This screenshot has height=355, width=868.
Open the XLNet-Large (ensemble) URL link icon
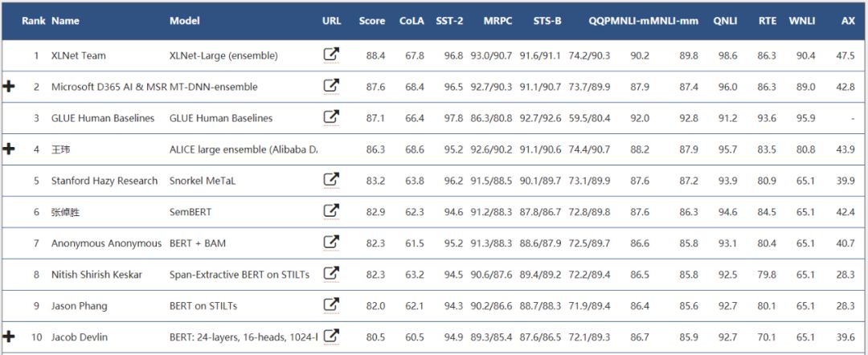(331, 55)
